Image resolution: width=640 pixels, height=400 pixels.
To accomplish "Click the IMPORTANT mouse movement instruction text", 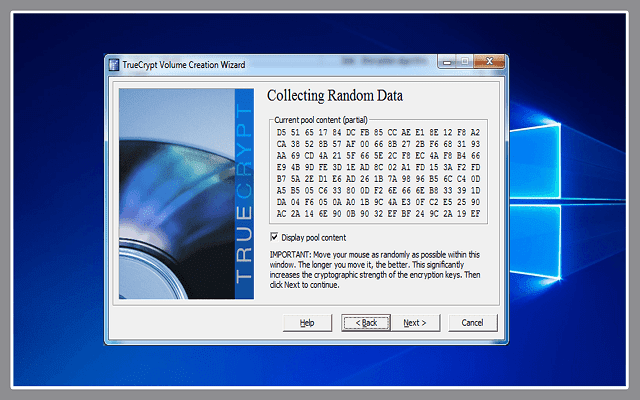I will point(375,270).
